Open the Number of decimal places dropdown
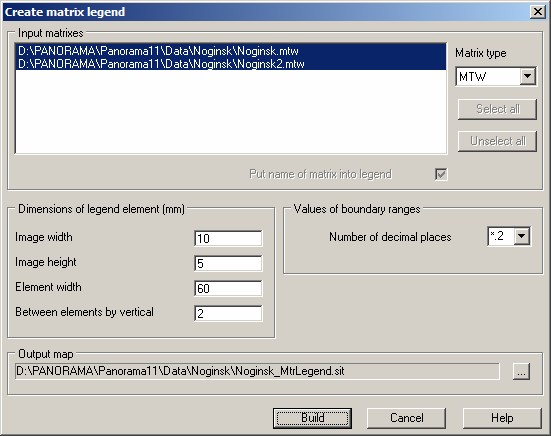The height and width of the screenshot is (436, 551). 521,236
